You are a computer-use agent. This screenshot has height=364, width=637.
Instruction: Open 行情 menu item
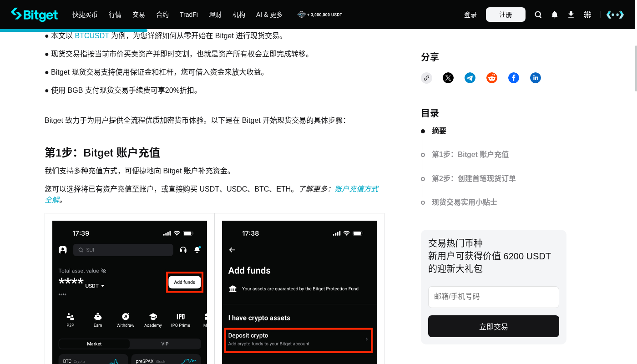115,15
